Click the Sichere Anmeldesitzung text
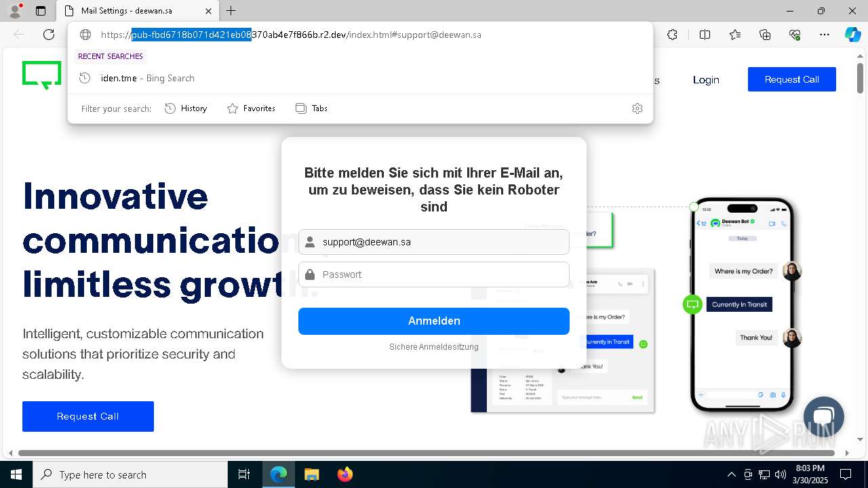 coord(434,347)
